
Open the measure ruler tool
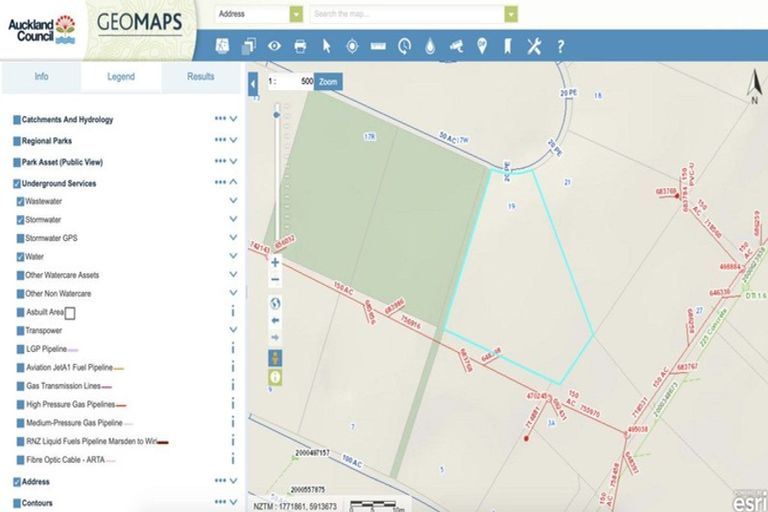point(378,46)
